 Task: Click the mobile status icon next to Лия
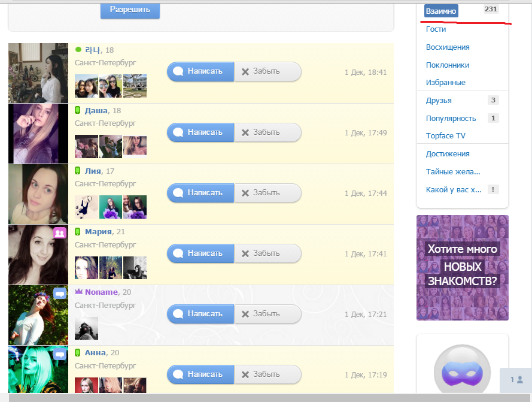point(77,171)
